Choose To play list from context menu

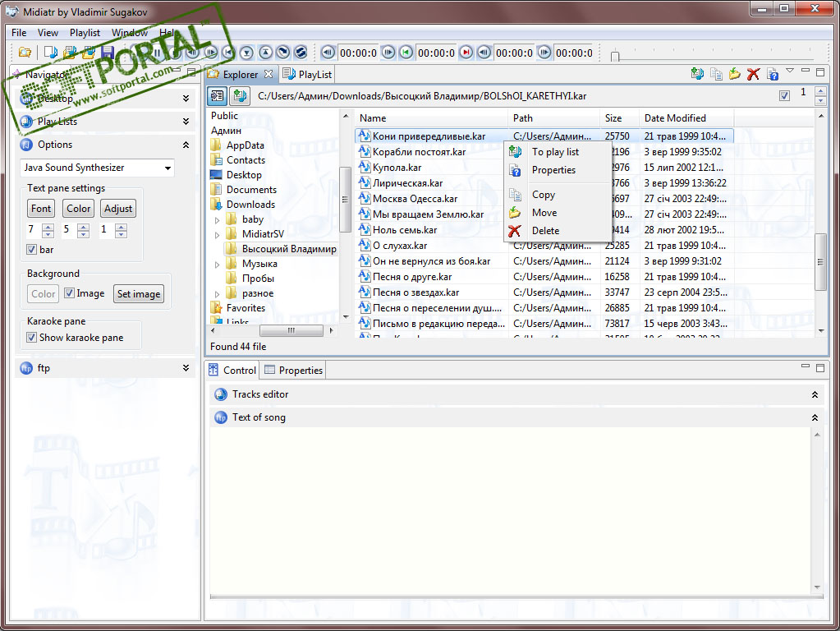558,152
